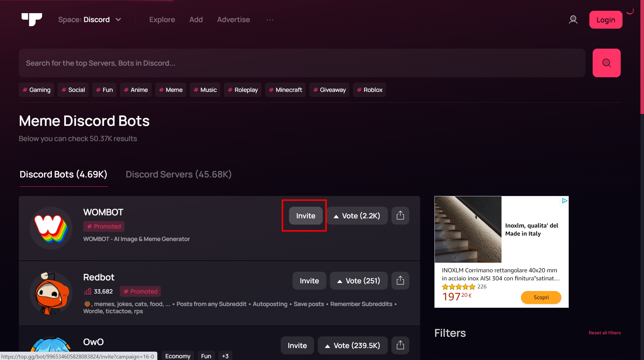
Task: Share the OwO bot listing
Action: 400,345
